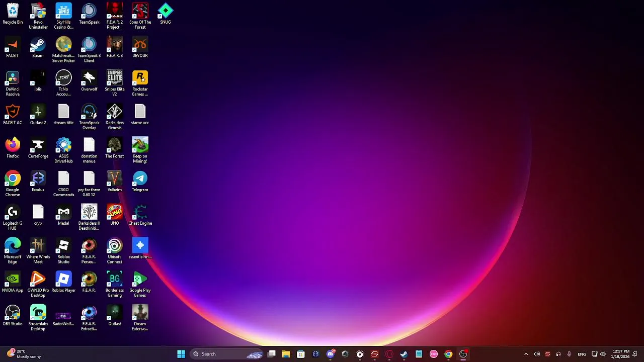Select the Borderless Gaming shortcut
Image resolution: width=644 pixels, height=362 pixels.
point(115,285)
